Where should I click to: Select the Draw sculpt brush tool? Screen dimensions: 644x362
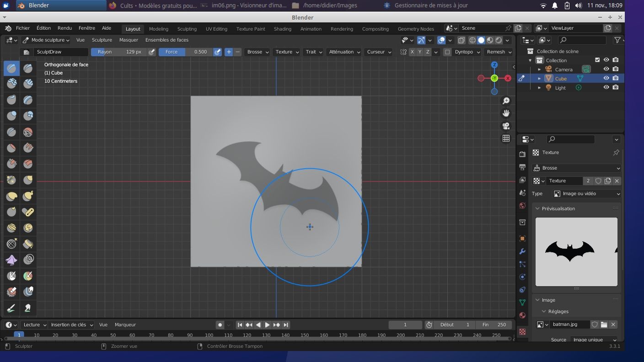click(x=11, y=69)
